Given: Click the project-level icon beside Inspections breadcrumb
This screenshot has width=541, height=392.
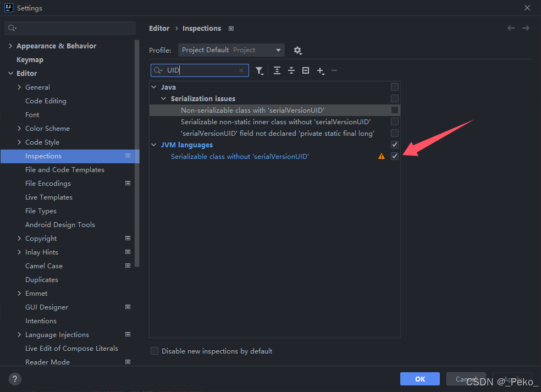Looking at the screenshot, I should (x=231, y=29).
